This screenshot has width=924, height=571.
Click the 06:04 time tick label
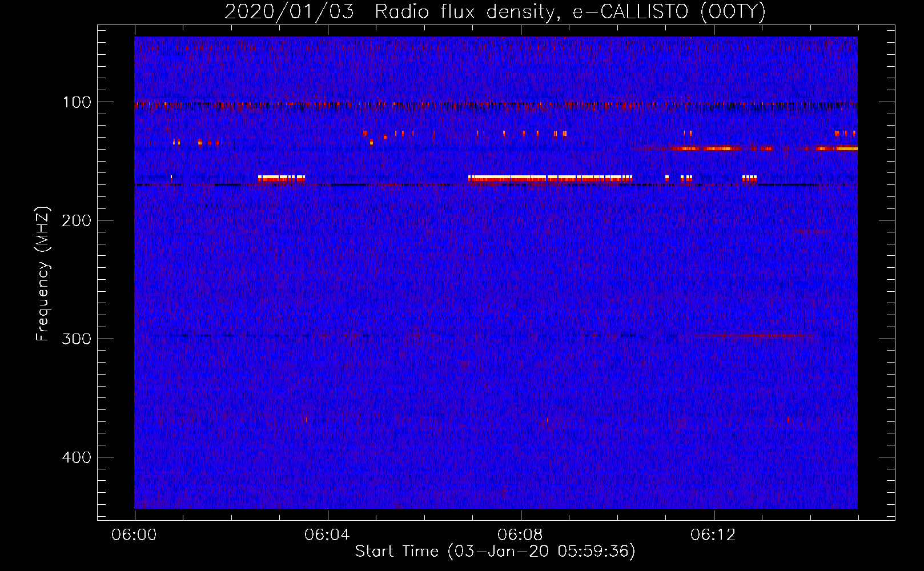coord(327,535)
